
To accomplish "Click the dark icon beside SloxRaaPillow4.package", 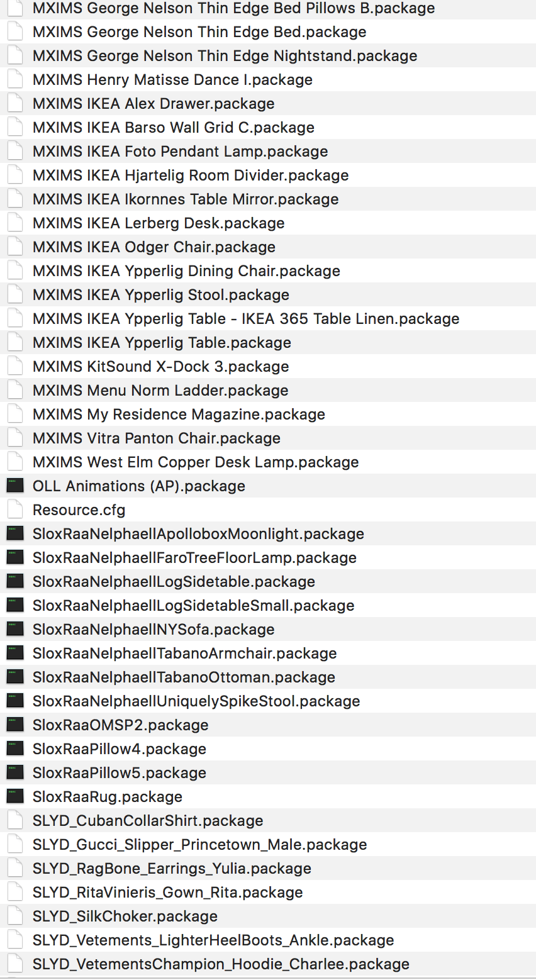I will 14,749.
